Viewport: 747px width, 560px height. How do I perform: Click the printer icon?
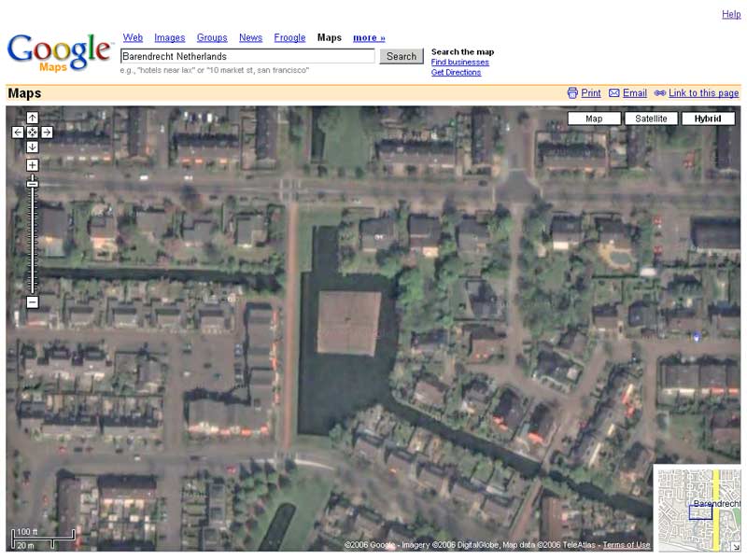coord(572,93)
